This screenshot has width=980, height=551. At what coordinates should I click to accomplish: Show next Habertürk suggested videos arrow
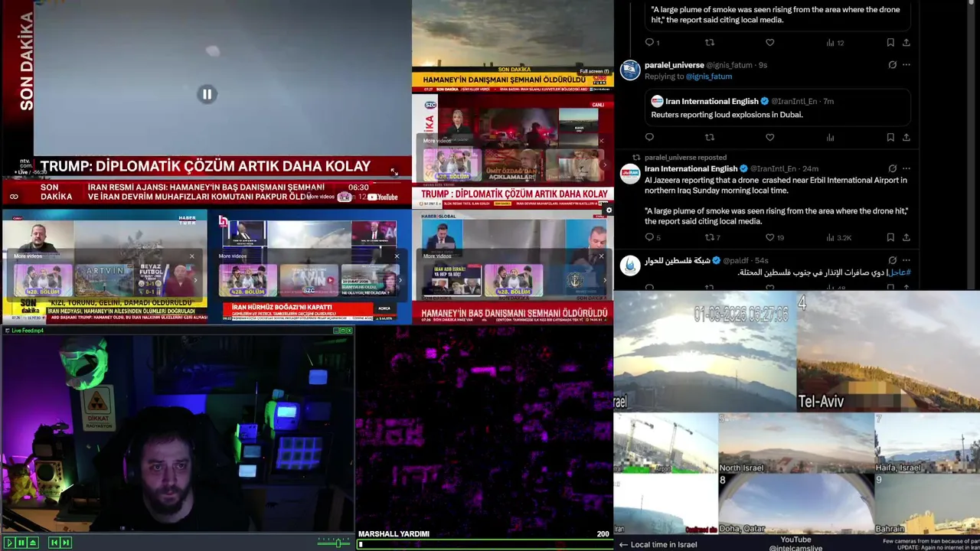click(195, 280)
